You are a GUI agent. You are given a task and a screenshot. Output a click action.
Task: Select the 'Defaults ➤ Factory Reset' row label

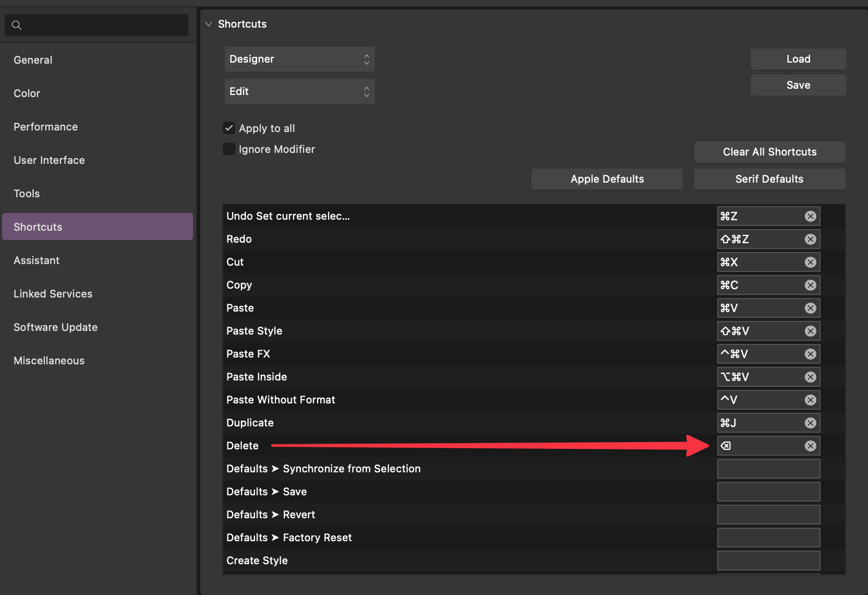[289, 538]
